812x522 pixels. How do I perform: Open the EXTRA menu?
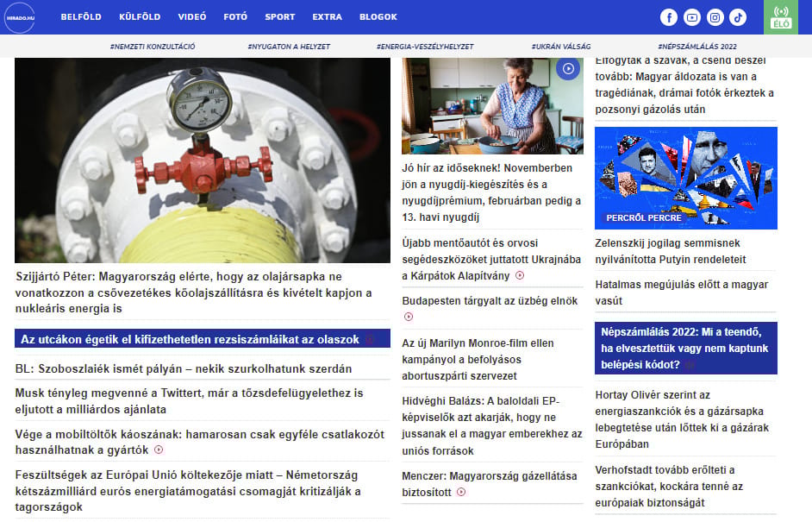click(x=328, y=16)
